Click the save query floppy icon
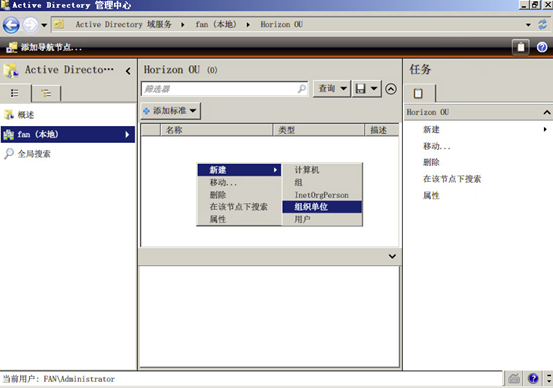 360,89
